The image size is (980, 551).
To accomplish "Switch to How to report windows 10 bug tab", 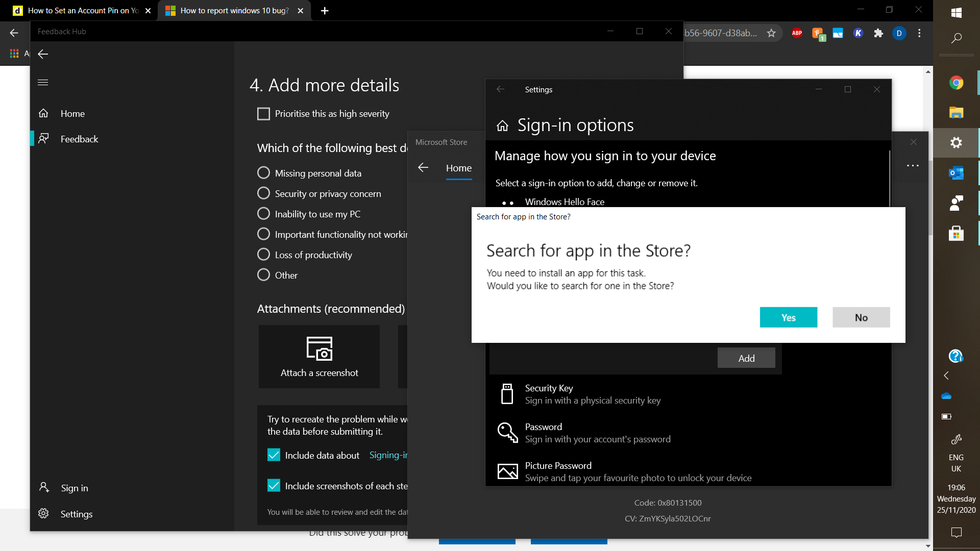I will pyautogui.click(x=234, y=10).
